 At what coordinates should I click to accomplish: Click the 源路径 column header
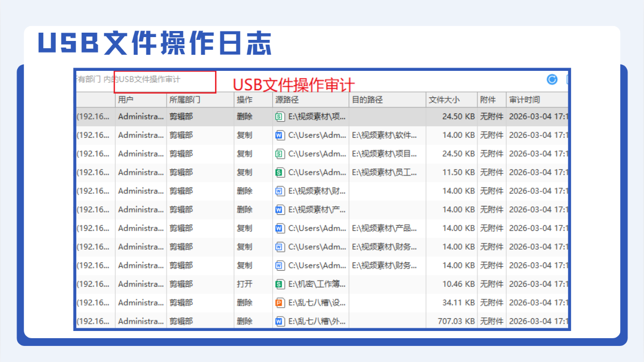(x=311, y=100)
